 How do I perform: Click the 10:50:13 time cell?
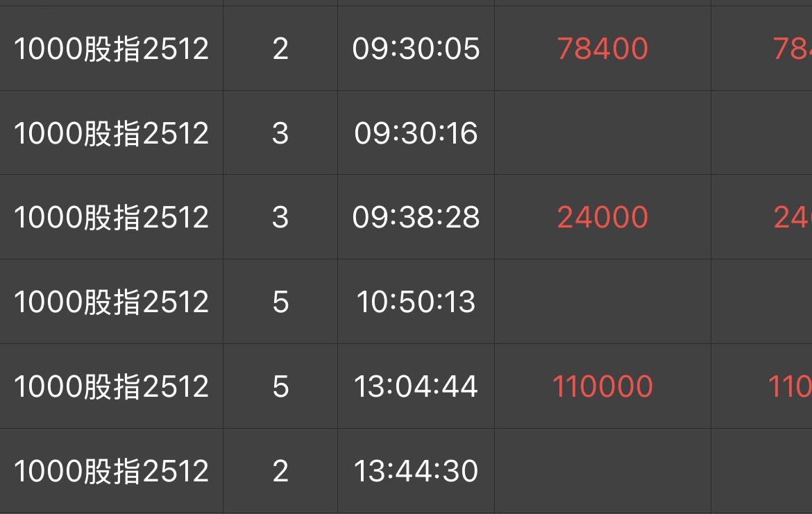coord(416,301)
